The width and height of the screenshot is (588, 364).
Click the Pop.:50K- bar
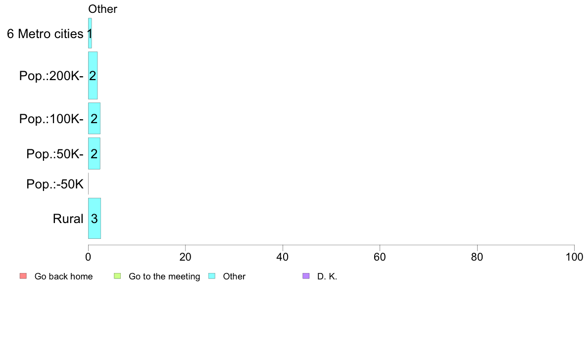[x=94, y=153]
